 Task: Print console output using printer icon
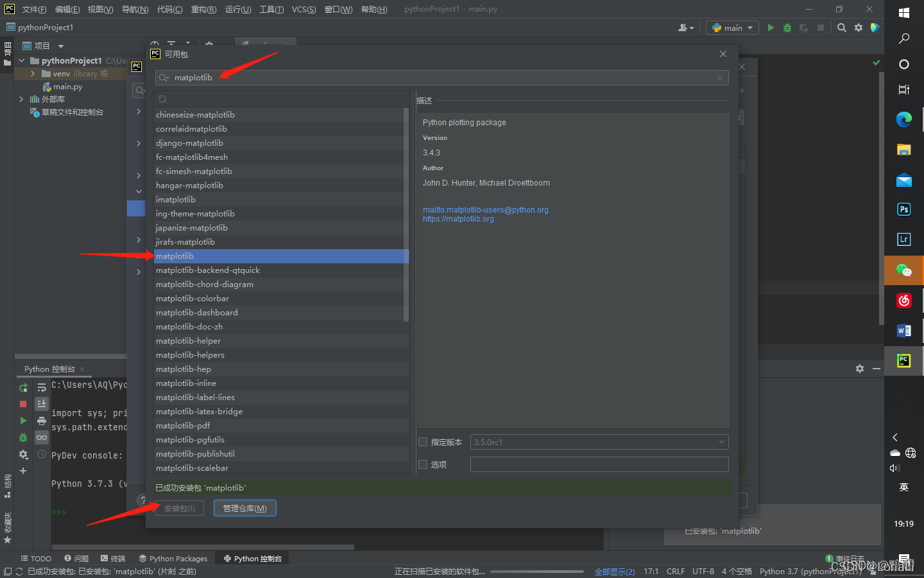tap(42, 421)
